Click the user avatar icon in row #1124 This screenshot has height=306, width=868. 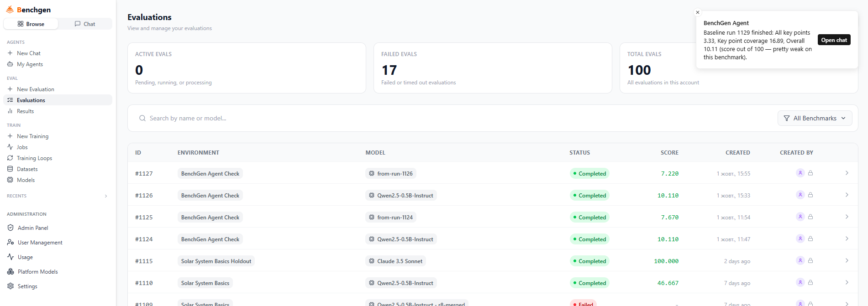click(800, 239)
